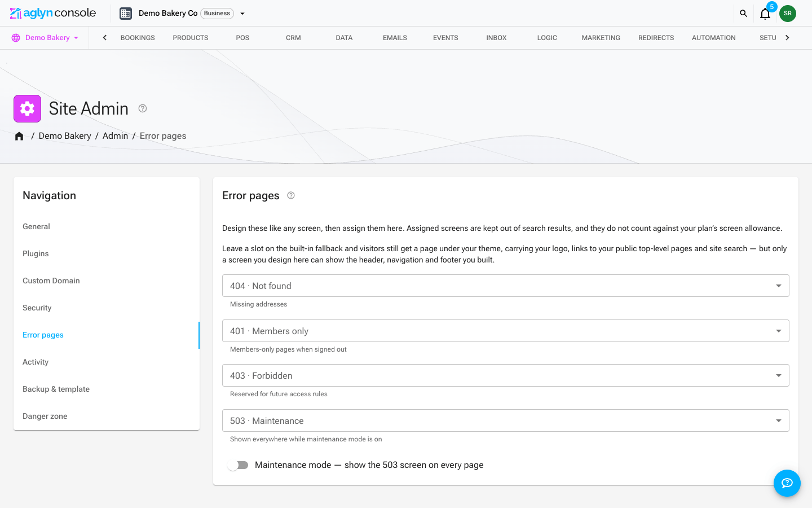Switch to the BOOKINGS tab
Screen dimensions: 812x508
138,38
